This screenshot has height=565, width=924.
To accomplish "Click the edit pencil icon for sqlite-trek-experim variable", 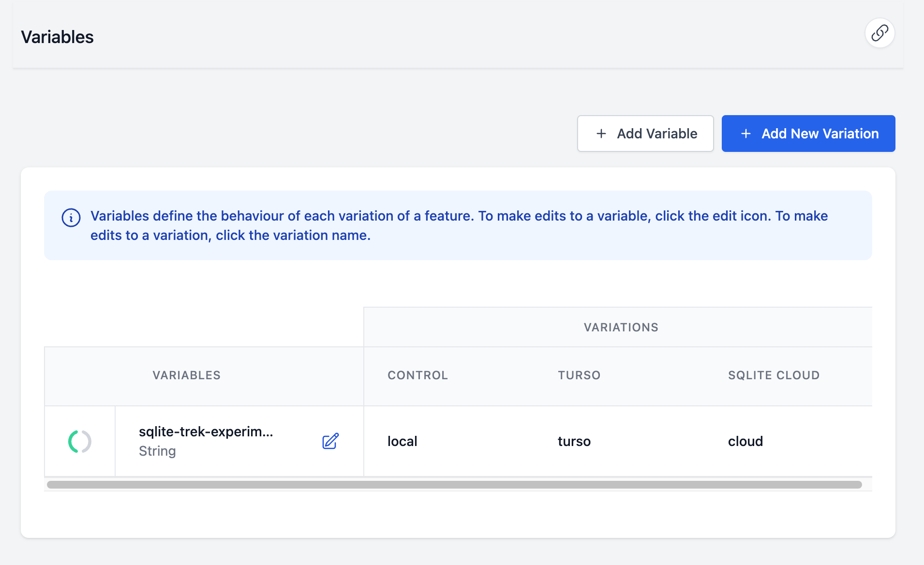I will point(330,441).
